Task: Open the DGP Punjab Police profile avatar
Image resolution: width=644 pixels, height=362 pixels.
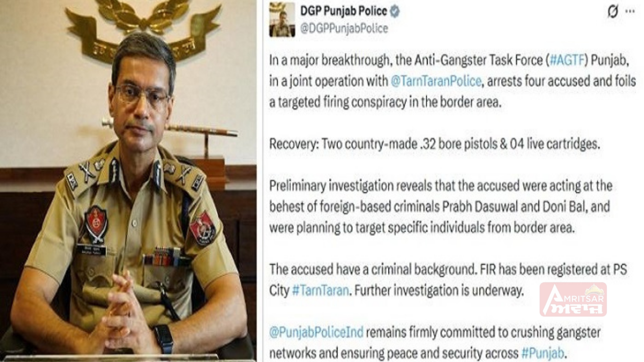Action: [282, 19]
